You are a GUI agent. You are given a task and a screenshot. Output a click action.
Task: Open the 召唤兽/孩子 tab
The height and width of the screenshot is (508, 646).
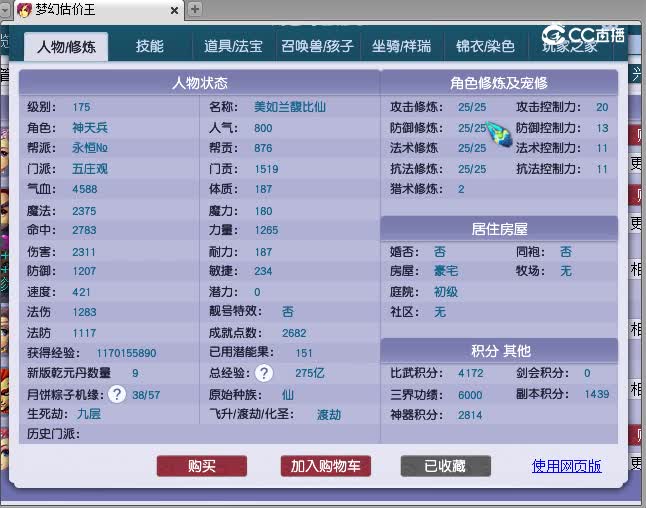tap(318, 46)
